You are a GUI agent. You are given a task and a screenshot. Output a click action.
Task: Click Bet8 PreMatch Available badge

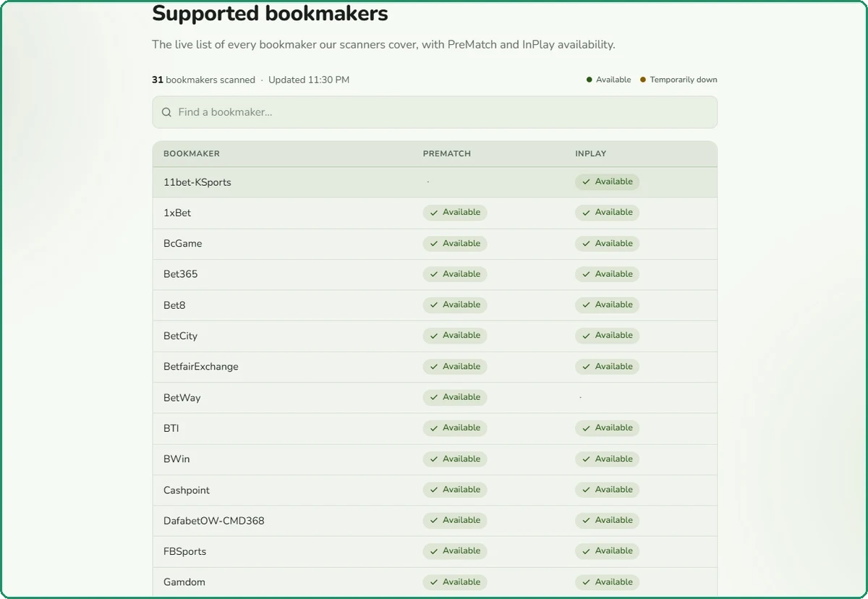click(455, 305)
